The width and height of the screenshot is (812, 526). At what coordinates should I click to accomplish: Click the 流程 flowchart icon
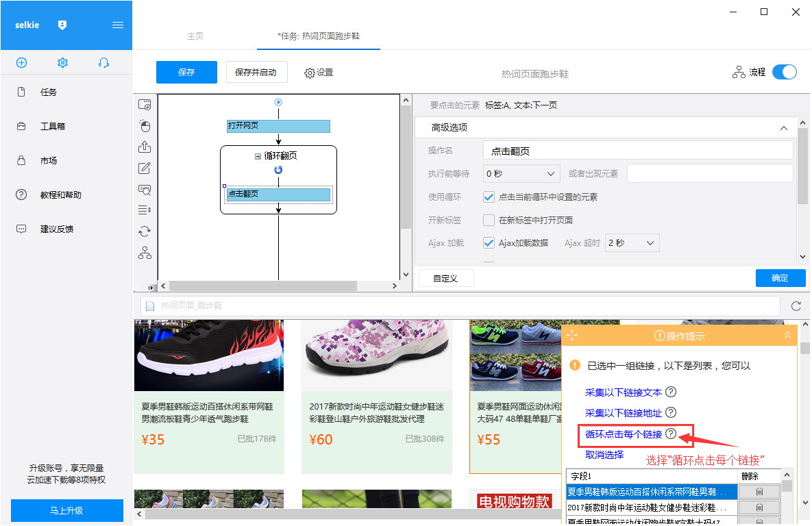tap(739, 72)
